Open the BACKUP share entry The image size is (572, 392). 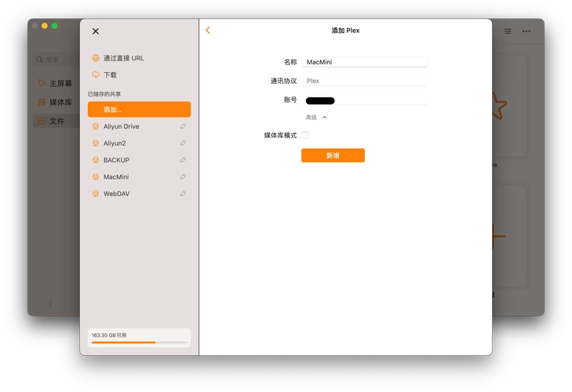coord(116,160)
